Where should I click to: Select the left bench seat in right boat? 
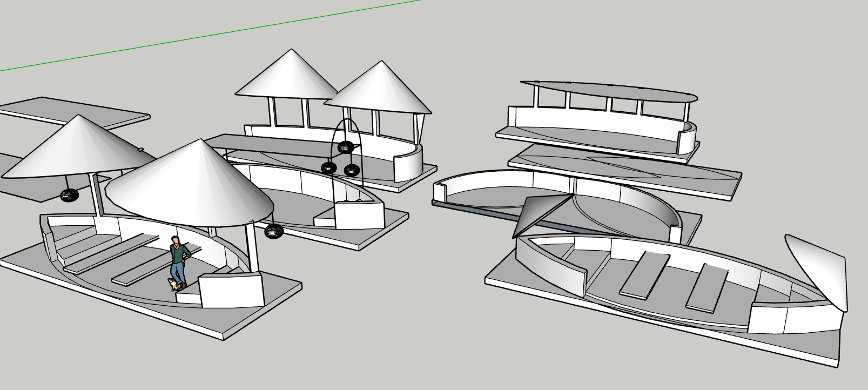click(644, 274)
